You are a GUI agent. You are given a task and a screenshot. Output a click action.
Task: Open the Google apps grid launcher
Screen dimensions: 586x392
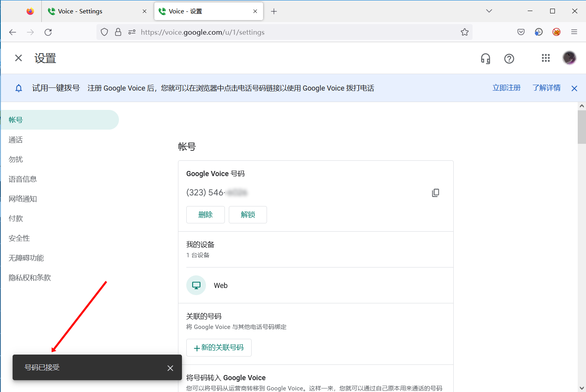click(545, 58)
